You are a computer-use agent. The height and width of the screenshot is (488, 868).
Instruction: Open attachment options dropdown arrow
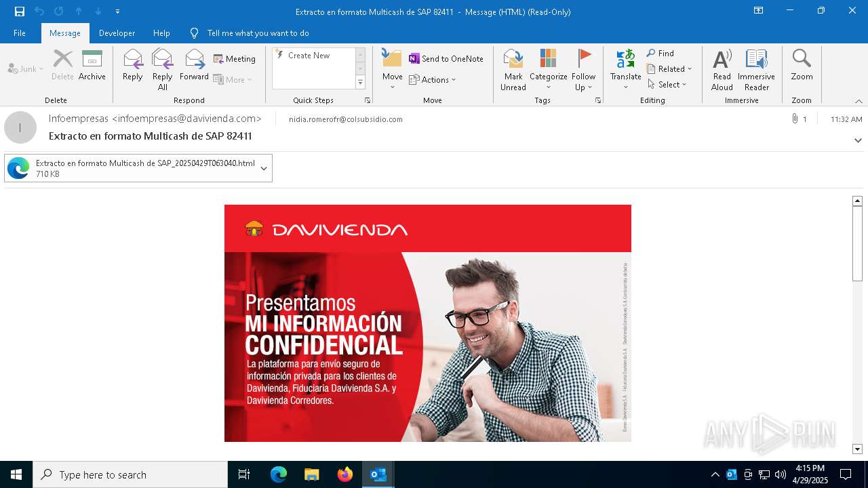[264, 168]
